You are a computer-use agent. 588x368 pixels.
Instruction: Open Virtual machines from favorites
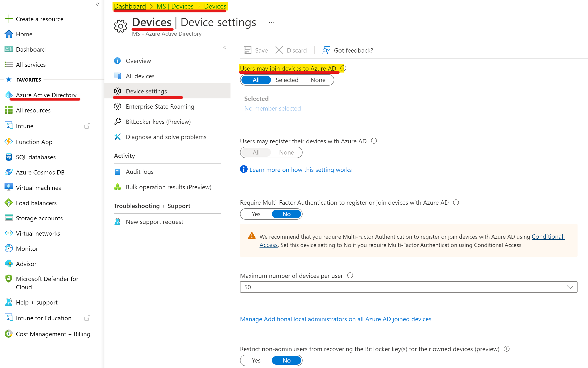point(39,188)
